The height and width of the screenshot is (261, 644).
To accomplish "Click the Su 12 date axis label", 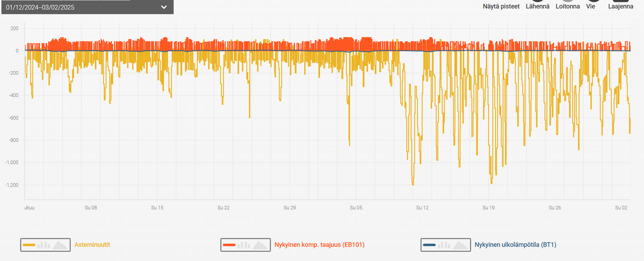I will tap(422, 208).
